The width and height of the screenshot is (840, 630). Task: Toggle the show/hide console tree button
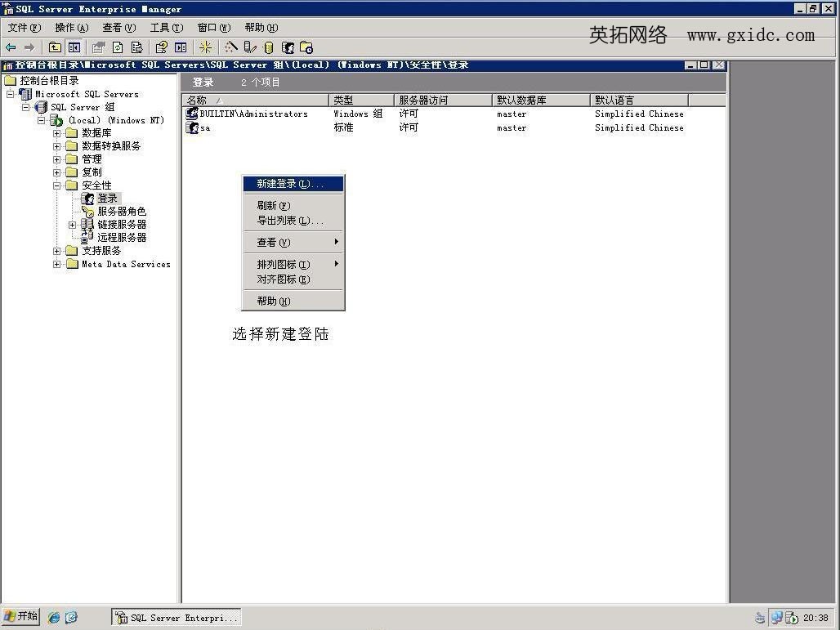click(x=74, y=47)
